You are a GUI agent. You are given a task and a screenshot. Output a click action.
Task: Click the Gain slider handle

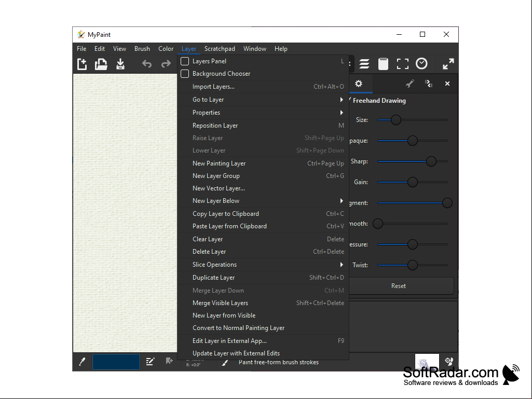point(412,182)
